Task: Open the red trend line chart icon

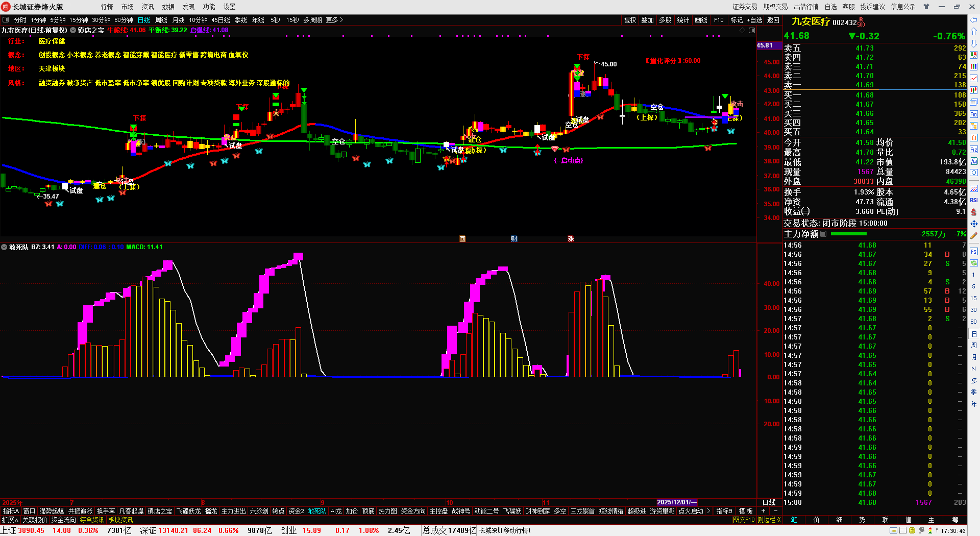Action: 974,79
